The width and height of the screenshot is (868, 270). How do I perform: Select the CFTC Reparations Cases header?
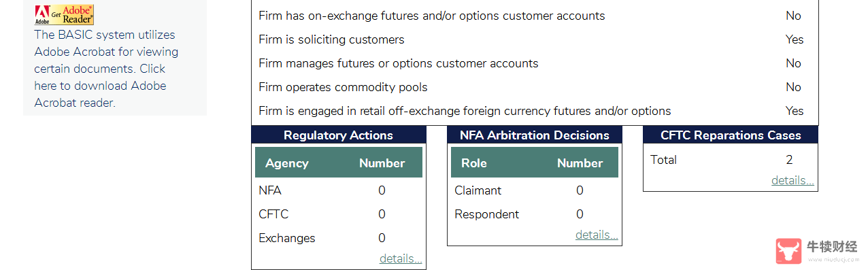tap(731, 135)
